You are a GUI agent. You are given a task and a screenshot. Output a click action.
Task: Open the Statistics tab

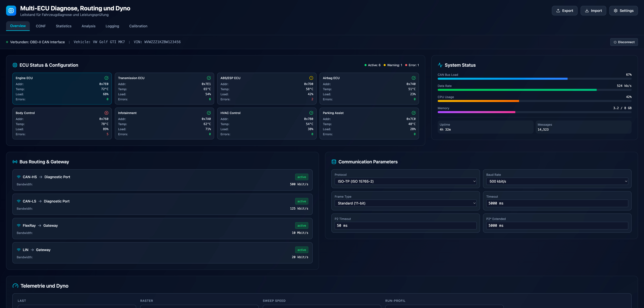pyautogui.click(x=64, y=26)
